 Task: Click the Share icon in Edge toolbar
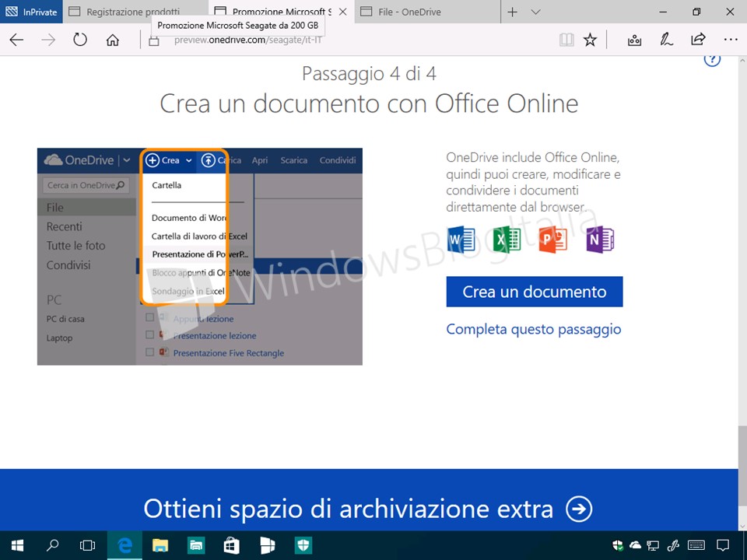[698, 40]
